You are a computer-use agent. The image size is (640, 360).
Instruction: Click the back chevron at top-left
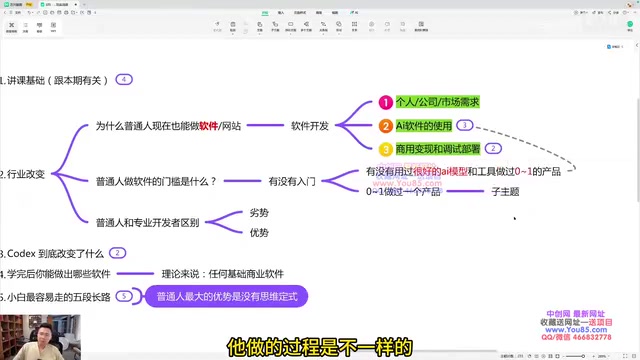[x=5, y=13]
